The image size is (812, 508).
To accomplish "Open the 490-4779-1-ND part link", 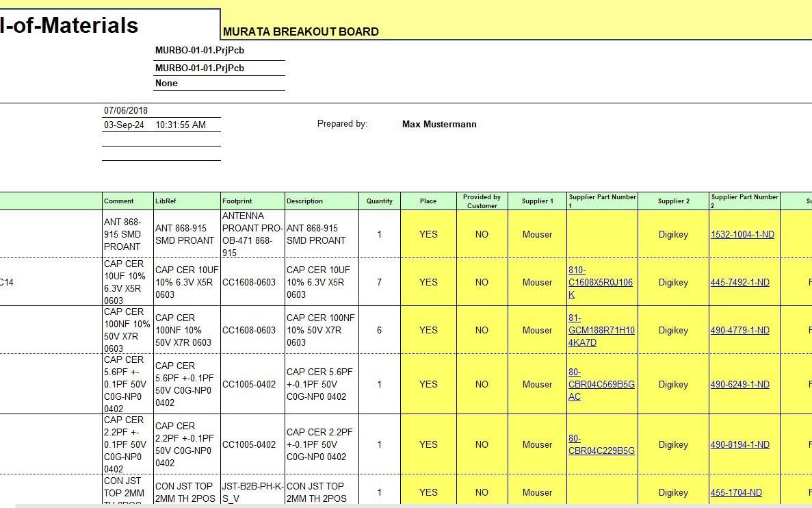I will click(739, 330).
